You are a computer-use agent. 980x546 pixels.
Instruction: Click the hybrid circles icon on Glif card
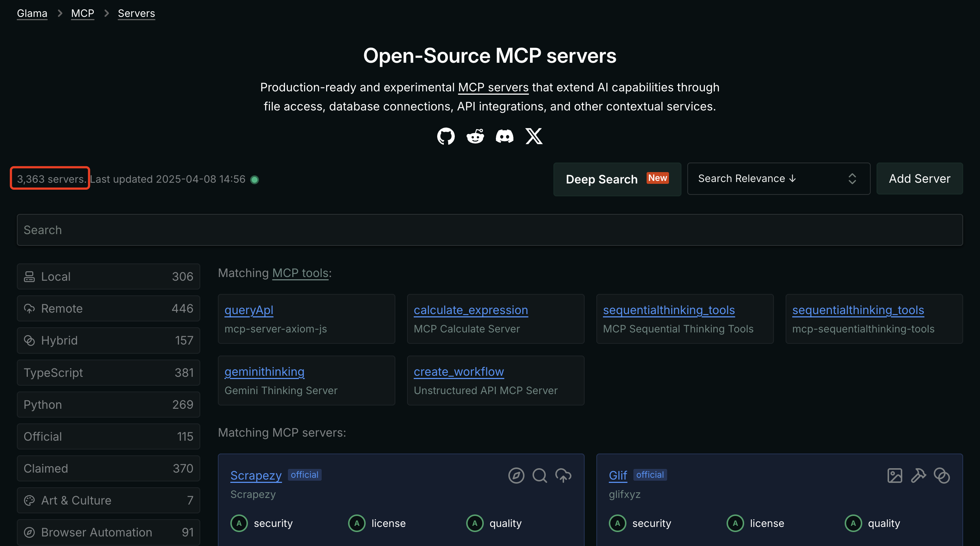click(x=942, y=476)
